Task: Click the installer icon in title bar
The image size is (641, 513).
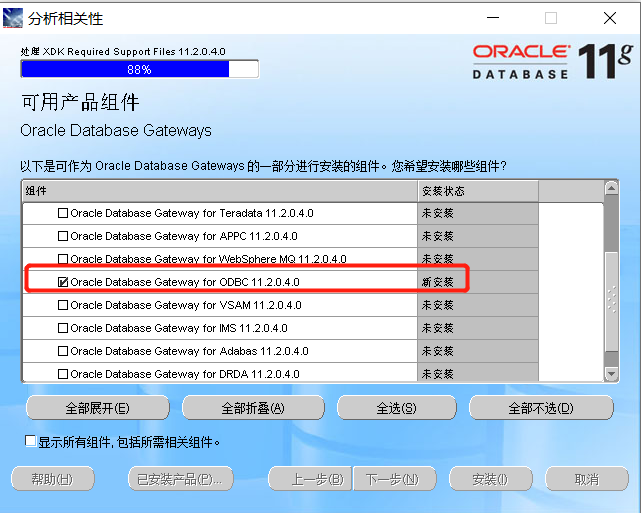Action: (x=13, y=18)
